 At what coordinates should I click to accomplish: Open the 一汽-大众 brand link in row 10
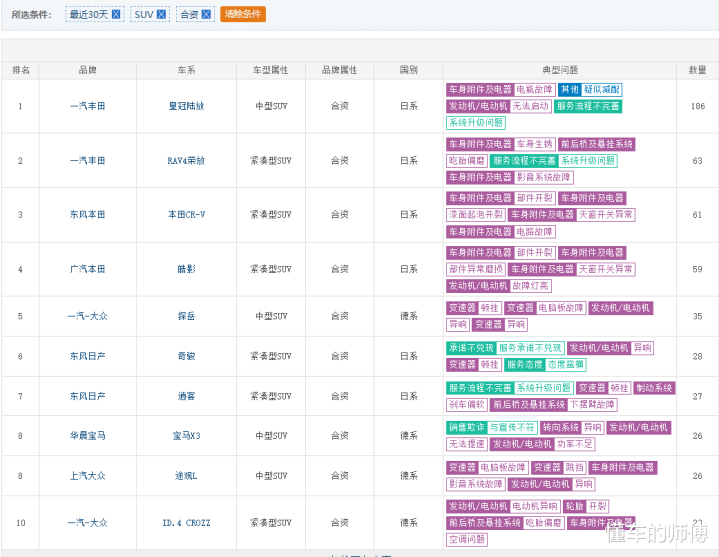coord(88,523)
